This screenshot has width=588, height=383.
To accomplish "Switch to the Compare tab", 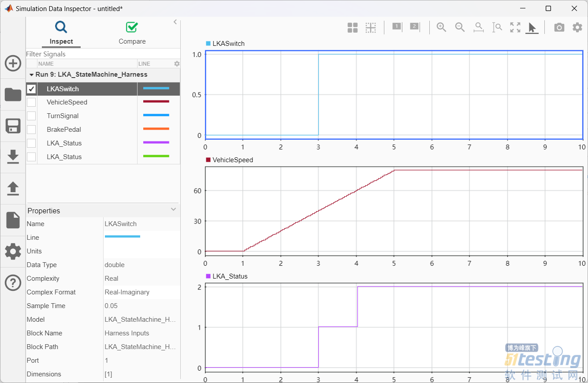I will click(132, 32).
